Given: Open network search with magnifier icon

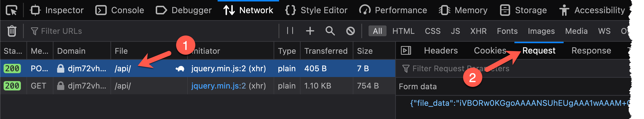Looking at the screenshot, I should (x=330, y=31).
